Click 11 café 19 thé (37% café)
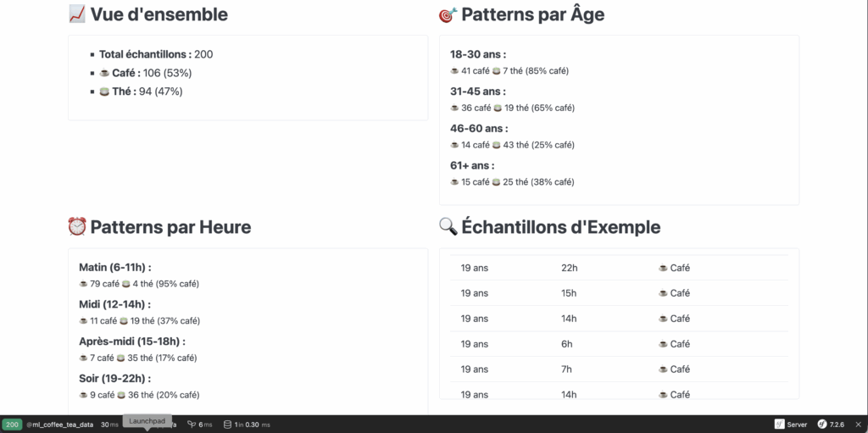868x433 pixels. (x=140, y=321)
